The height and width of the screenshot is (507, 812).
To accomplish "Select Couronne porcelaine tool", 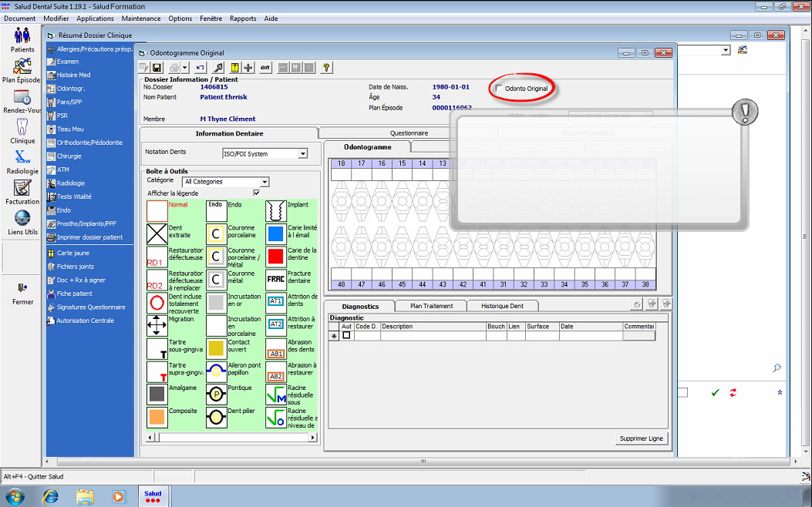I will (217, 233).
